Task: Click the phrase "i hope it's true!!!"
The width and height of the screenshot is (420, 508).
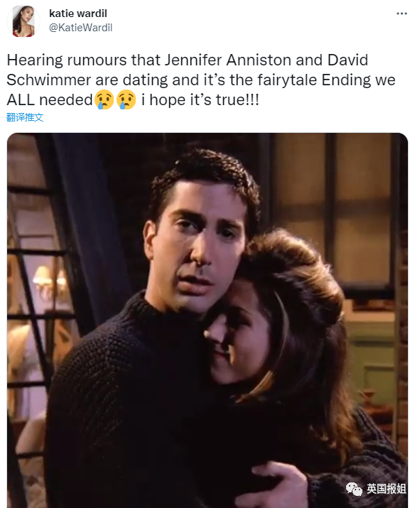Action: [200, 99]
